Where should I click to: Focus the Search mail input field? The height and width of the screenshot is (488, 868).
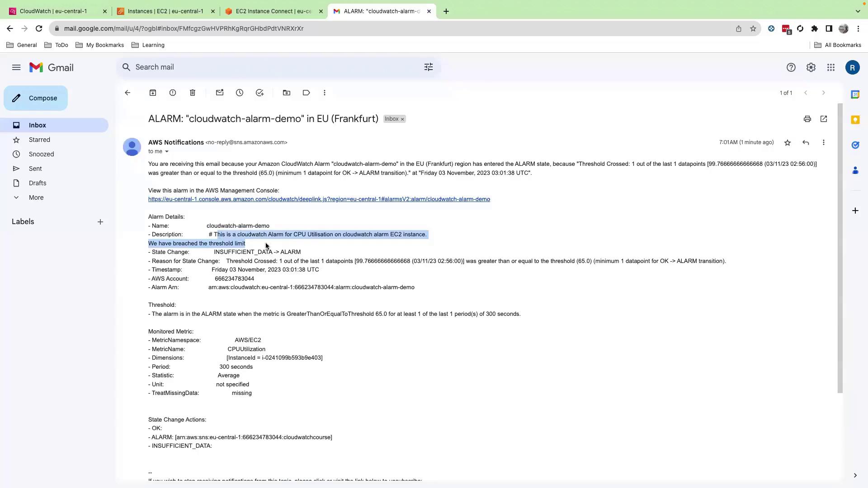pos(271,67)
